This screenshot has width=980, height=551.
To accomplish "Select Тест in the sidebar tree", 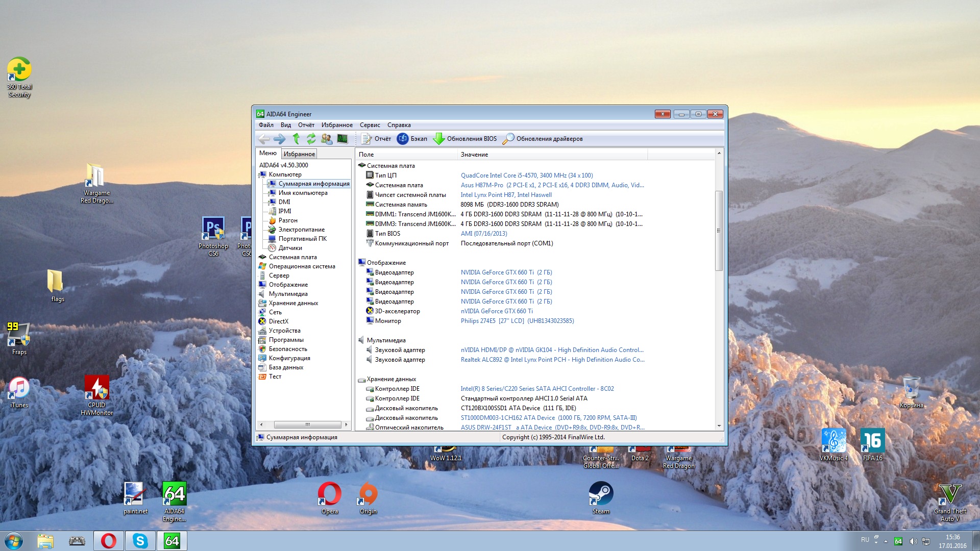I will pyautogui.click(x=275, y=377).
